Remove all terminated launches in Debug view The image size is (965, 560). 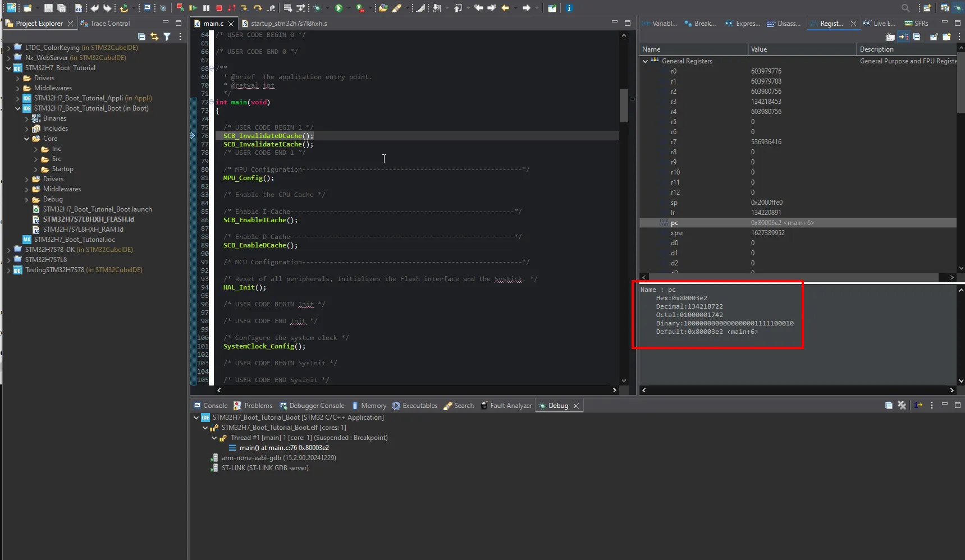(x=902, y=405)
